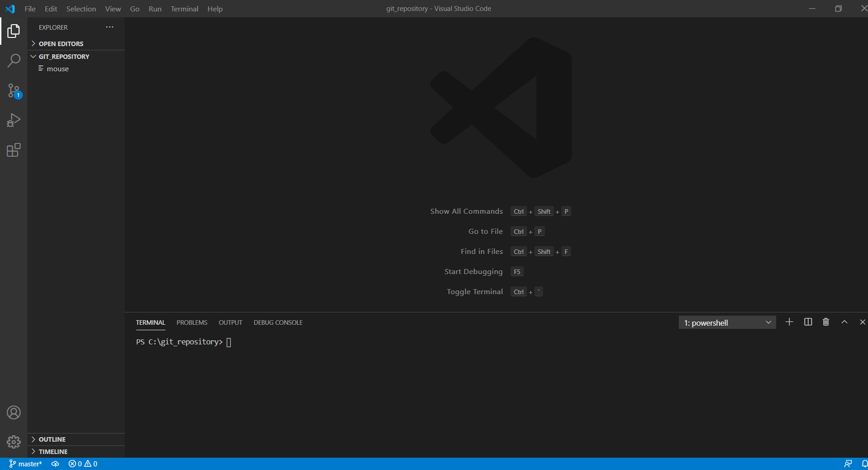The width and height of the screenshot is (868, 470).
Task: Switch to the Problems tab
Action: [x=192, y=322]
